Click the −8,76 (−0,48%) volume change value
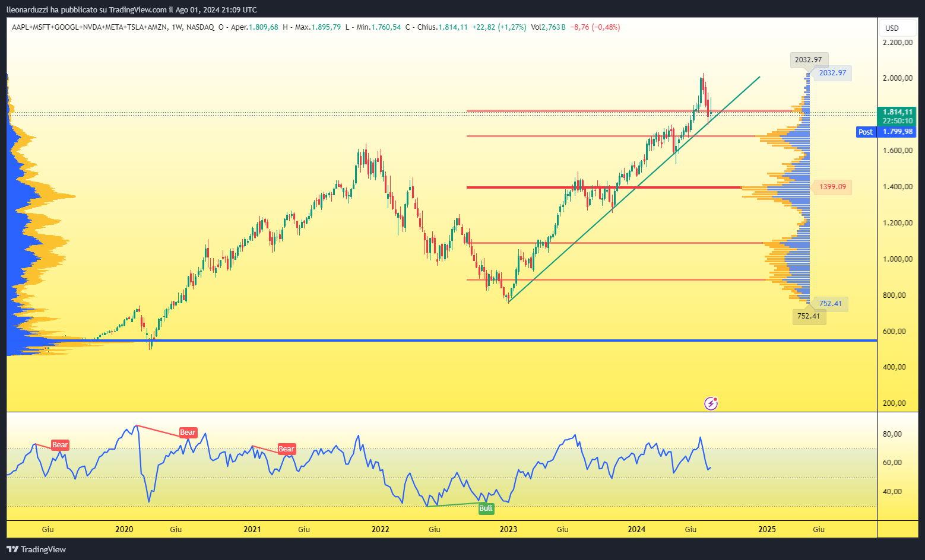 (595, 27)
